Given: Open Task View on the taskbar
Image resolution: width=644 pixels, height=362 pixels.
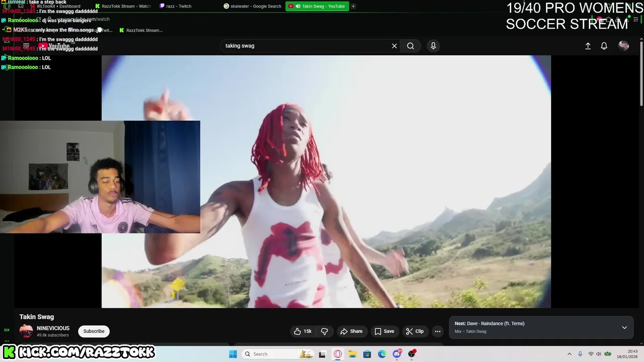Looking at the screenshot, I should pyautogui.click(x=322, y=354).
